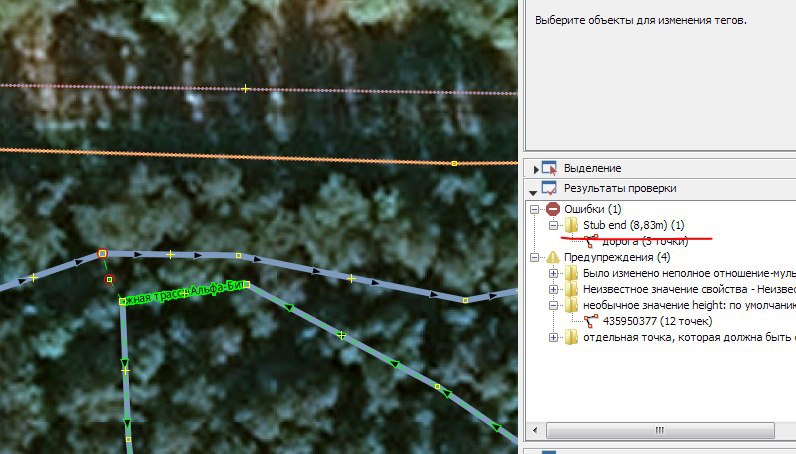Expand 'отдельная точка' warning node
Viewport: 796px width, 454px height.
(555, 338)
